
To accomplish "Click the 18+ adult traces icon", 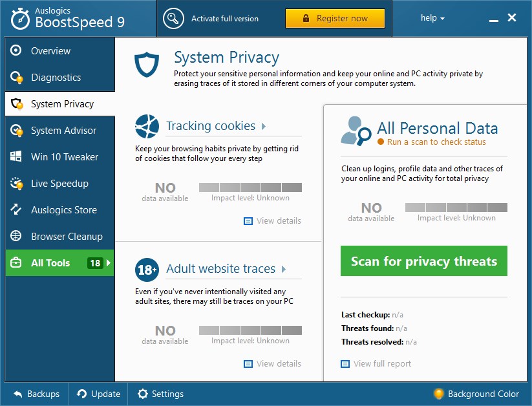I will click(147, 270).
